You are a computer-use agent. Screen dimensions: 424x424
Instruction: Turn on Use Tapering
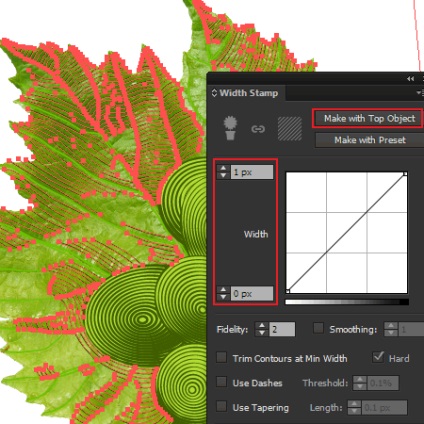click(221, 406)
